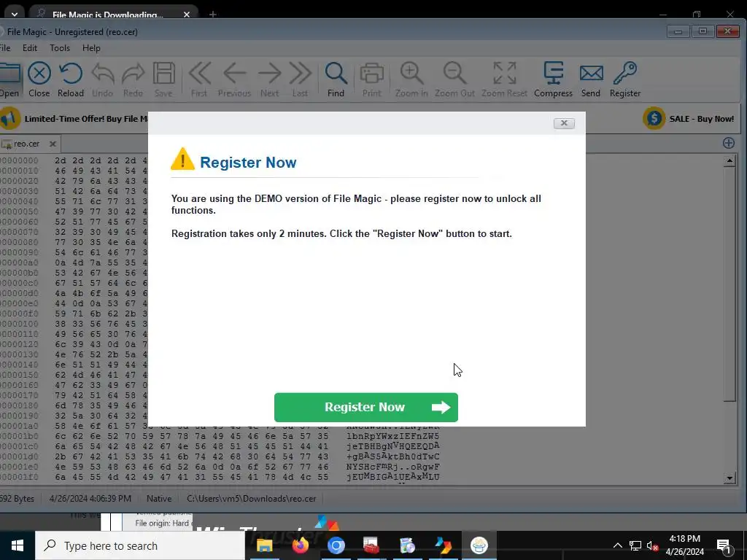Click the Redo toolbar icon
The image size is (747, 560).
click(x=133, y=79)
